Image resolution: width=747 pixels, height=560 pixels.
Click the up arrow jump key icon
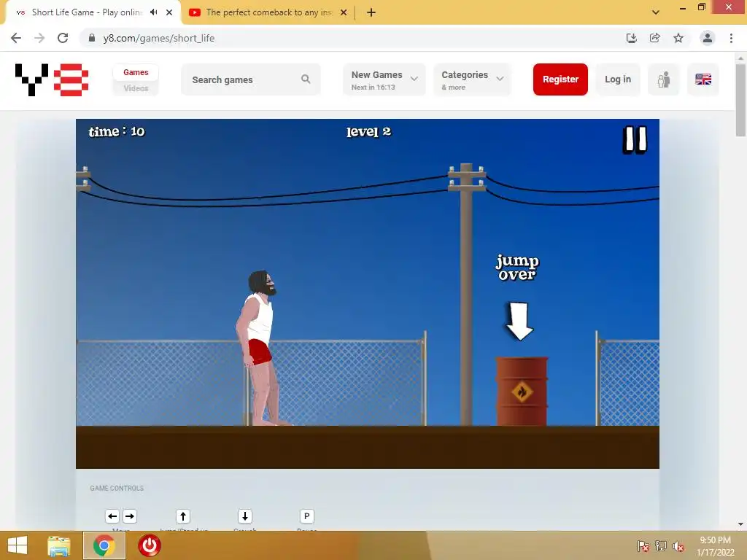click(183, 516)
